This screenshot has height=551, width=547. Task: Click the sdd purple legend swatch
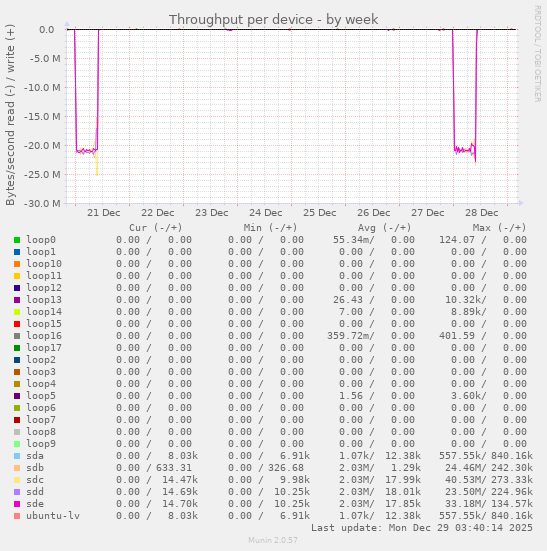(x=17, y=492)
